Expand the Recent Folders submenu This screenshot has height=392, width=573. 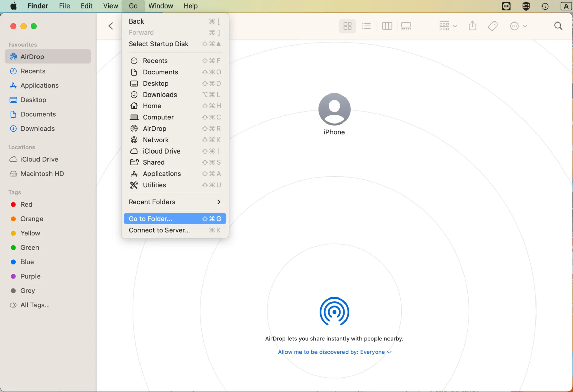(175, 202)
